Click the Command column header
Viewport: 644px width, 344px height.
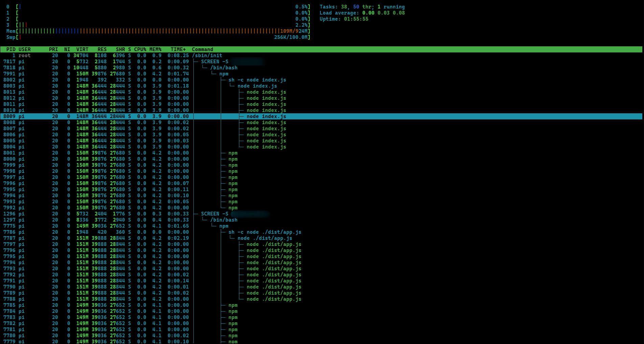[202, 49]
